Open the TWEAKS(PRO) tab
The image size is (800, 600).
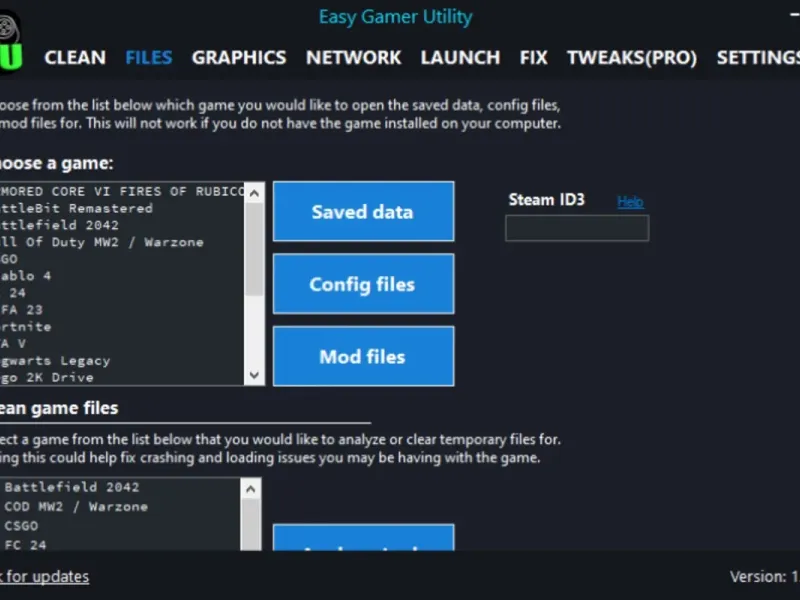pos(632,57)
